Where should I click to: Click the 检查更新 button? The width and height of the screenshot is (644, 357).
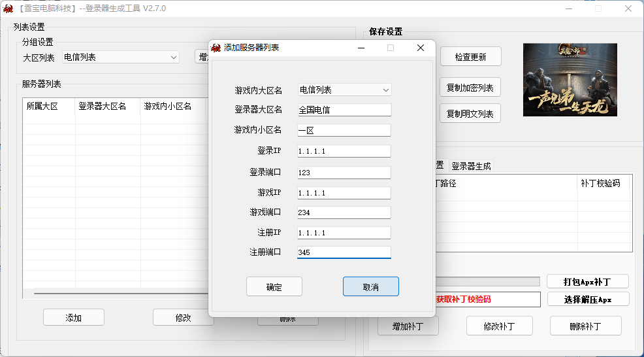click(x=470, y=57)
